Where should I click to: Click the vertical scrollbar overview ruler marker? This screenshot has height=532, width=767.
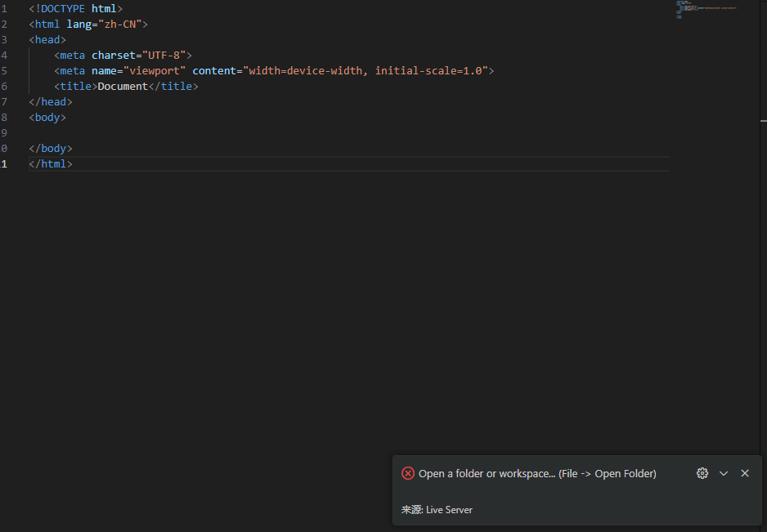[x=764, y=121]
